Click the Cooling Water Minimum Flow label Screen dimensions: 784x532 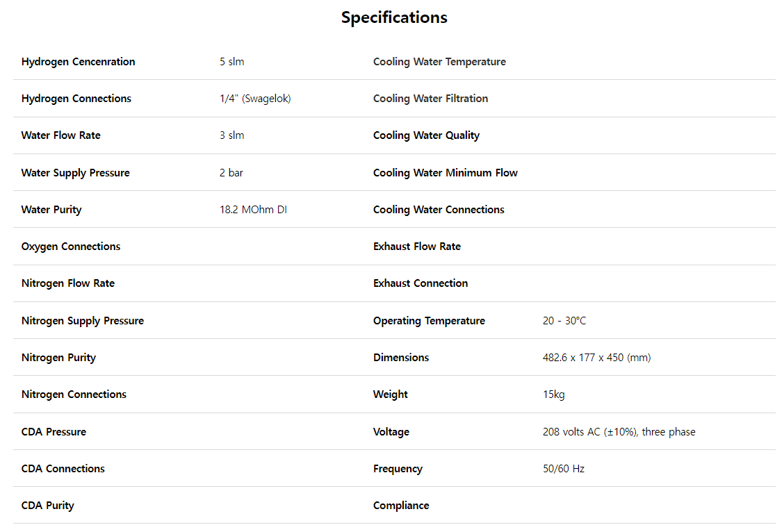445,173
